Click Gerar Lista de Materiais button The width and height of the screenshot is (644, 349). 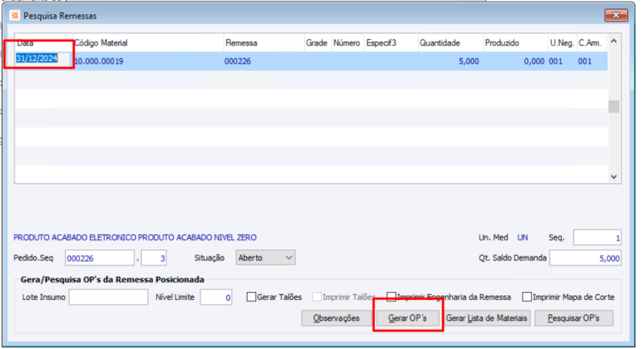[486, 318]
